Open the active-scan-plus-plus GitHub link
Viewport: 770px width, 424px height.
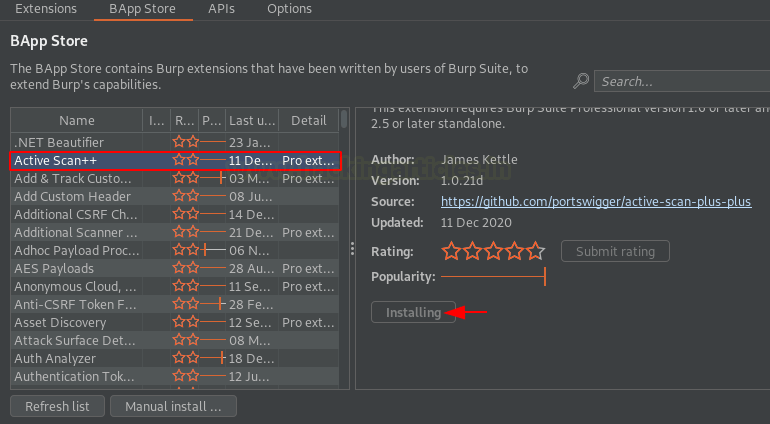(x=595, y=201)
